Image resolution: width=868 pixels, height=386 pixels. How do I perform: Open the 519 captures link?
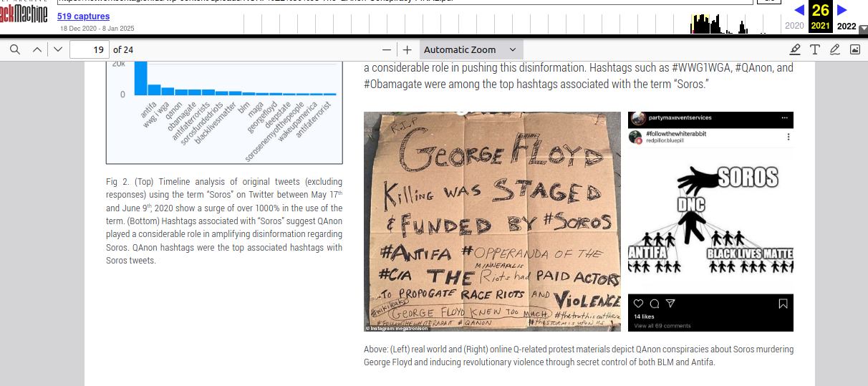(x=84, y=16)
